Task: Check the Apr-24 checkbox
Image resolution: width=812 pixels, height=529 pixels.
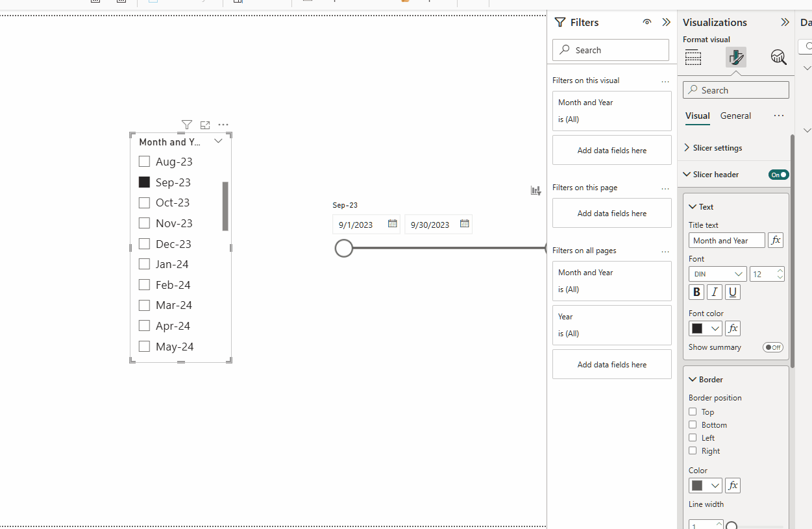Action: point(144,326)
